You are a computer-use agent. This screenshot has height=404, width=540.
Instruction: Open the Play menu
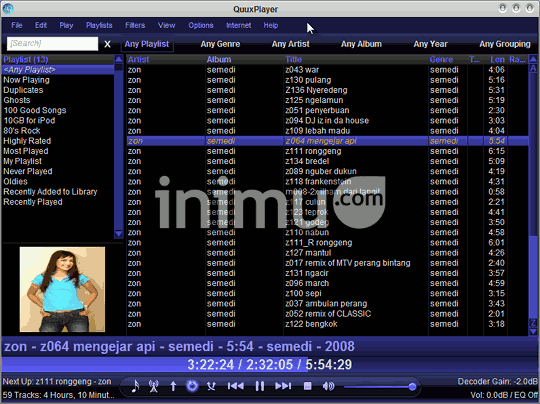pyautogui.click(x=66, y=25)
